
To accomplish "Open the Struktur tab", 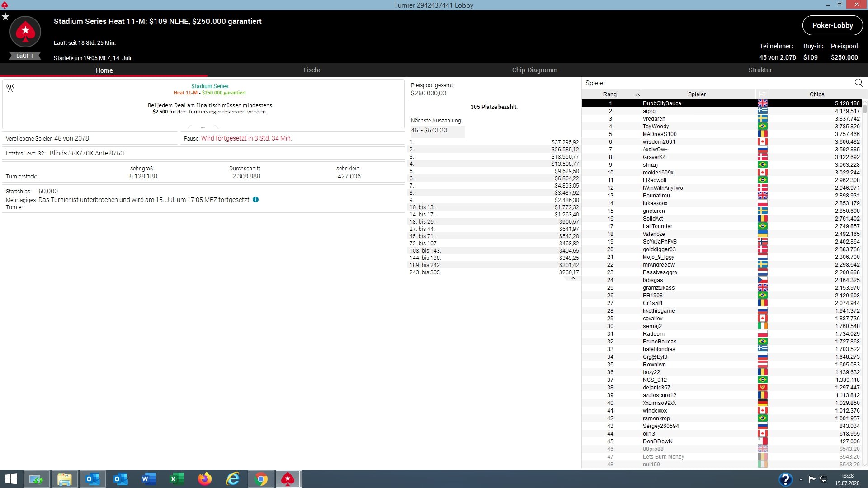I will click(x=760, y=70).
